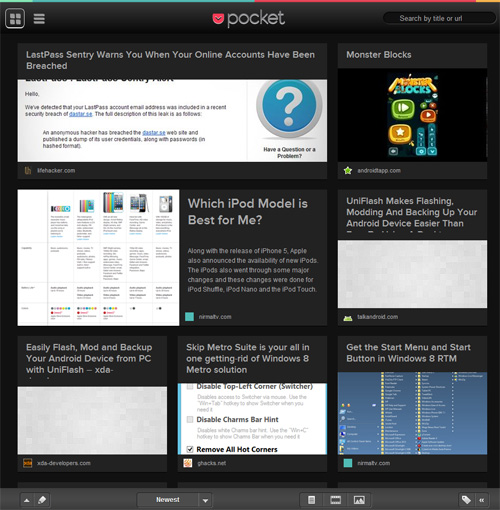Click the Monster Blocks thumbnail
This screenshot has height=510, width=500.
(412, 115)
